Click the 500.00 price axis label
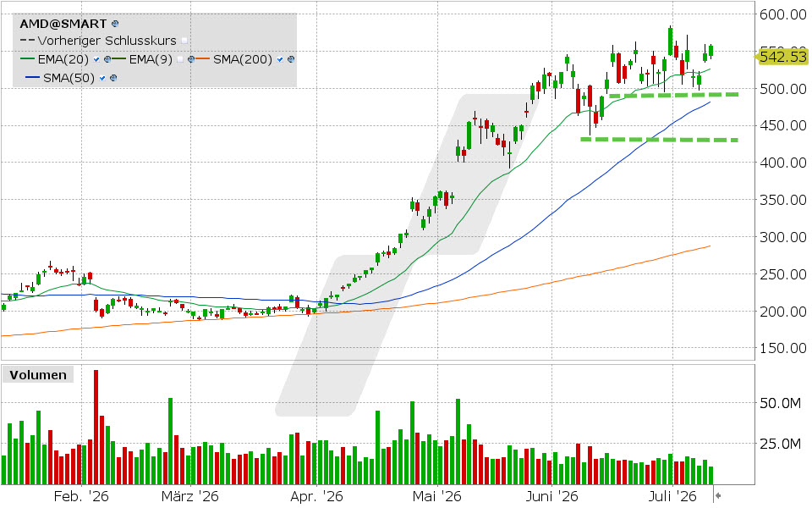This screenshot has height=508, width=812. tap(783, 89)
